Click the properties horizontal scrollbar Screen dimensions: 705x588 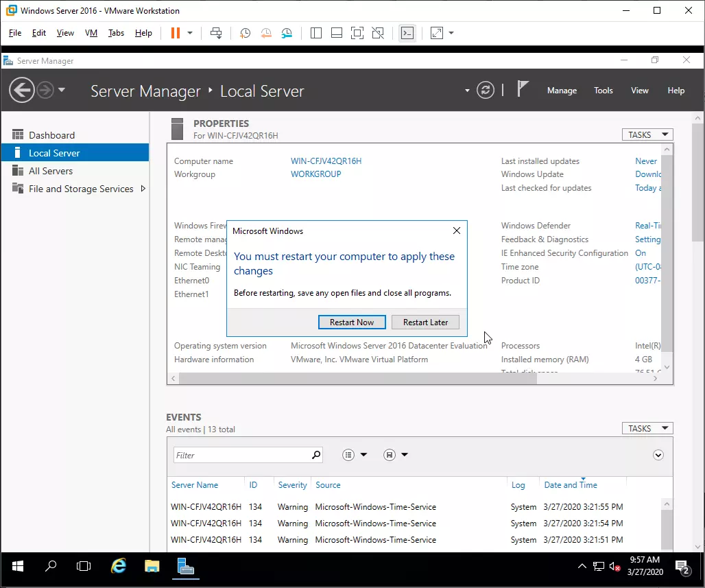pyautogui.click(x=357, y=378)
